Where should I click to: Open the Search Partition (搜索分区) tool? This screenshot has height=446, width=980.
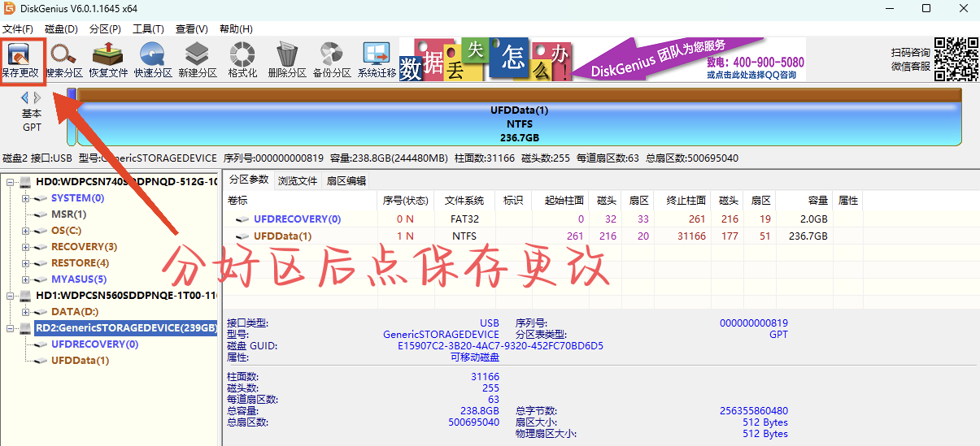(64, 61)
